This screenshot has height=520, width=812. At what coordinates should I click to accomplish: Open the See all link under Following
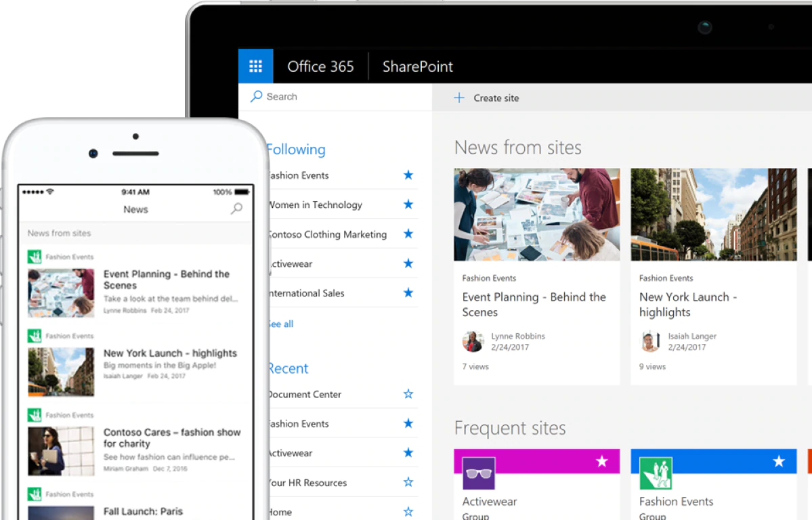point(280,324)
